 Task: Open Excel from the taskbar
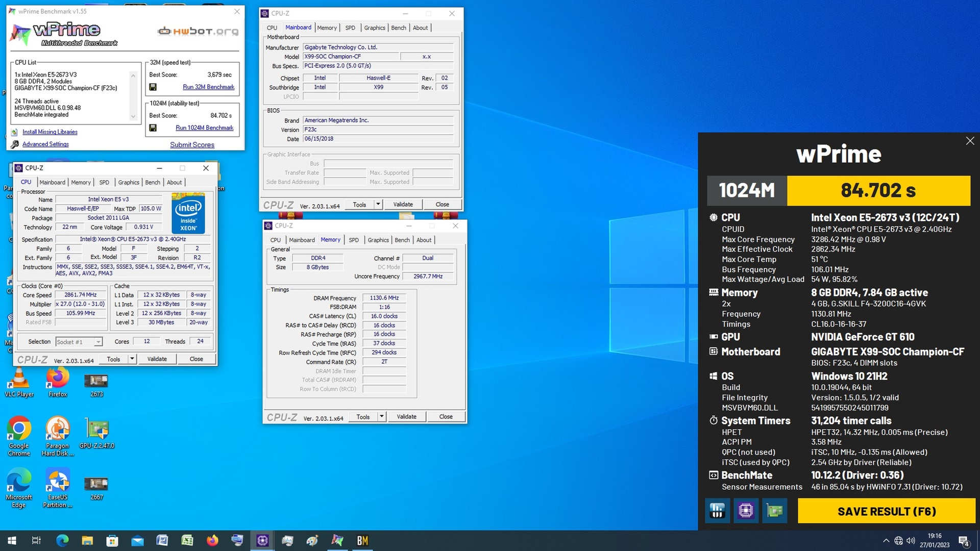(x=187, y=540)
